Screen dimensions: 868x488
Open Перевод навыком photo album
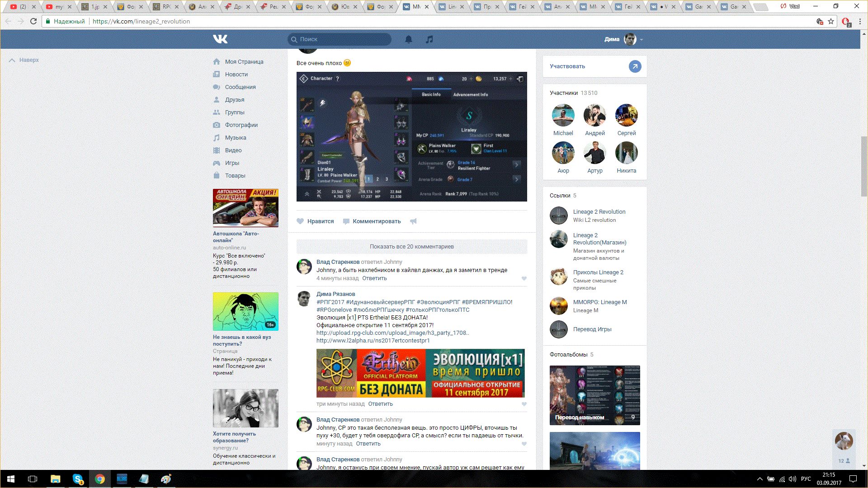[594, 395]
